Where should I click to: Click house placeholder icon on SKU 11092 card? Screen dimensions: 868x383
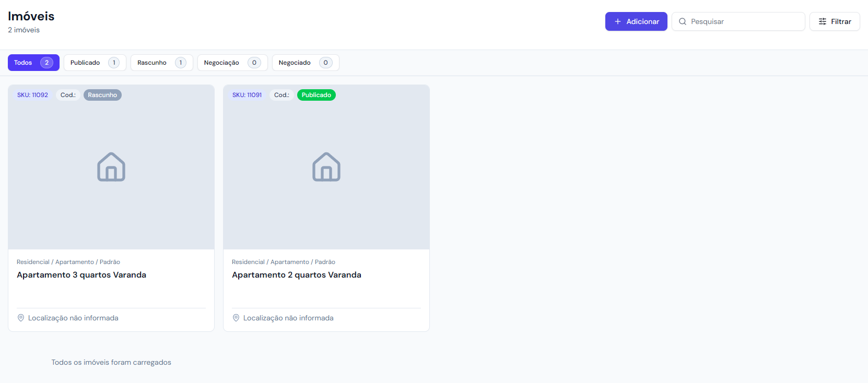tap(111, 167)
